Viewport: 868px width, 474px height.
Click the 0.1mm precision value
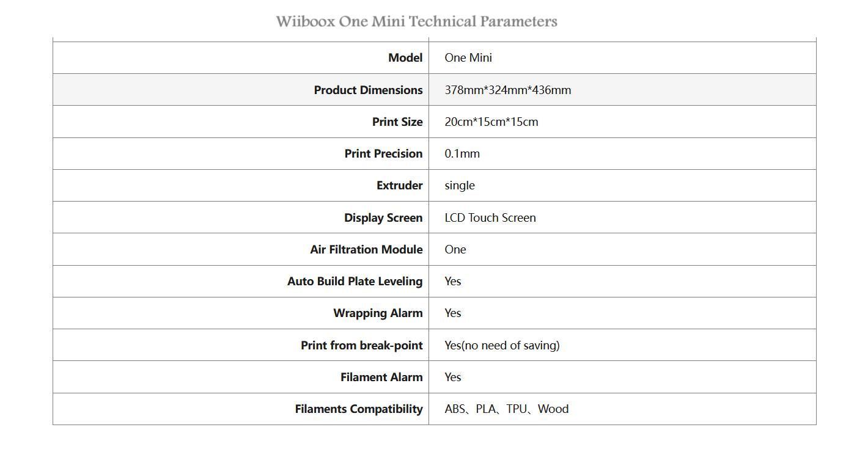click(462, 153)
